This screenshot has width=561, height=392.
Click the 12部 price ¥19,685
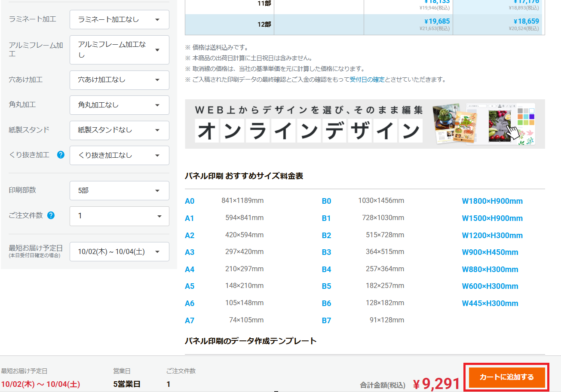(x=436, y=21)
